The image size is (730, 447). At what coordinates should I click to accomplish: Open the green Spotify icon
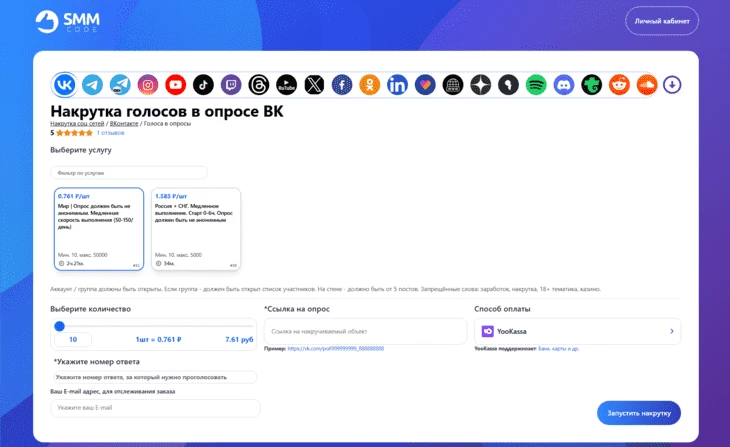point(536,85)
